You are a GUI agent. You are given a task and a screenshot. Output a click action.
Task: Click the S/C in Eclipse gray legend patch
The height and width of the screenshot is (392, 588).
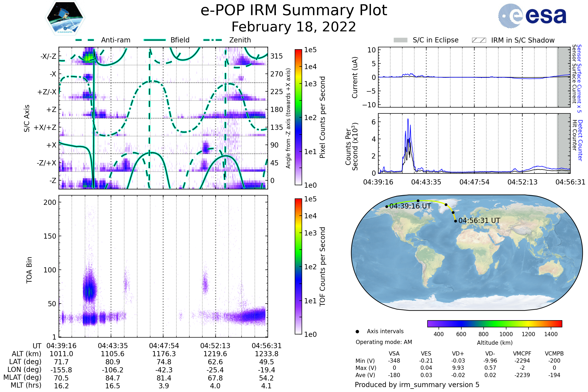(x=401, y=40)
